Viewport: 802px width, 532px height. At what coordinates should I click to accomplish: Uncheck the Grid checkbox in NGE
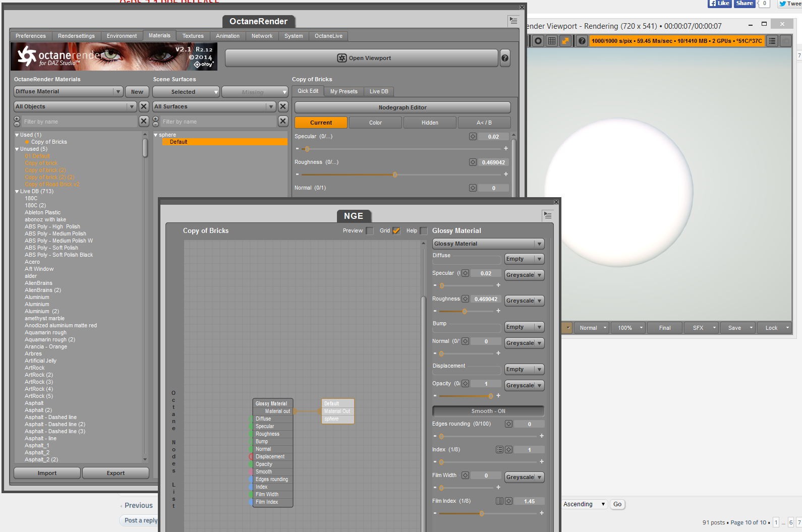(396, 231)
